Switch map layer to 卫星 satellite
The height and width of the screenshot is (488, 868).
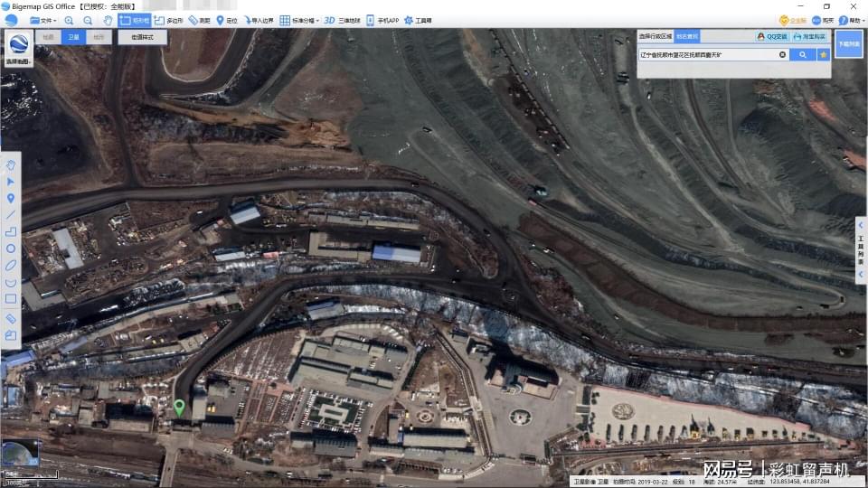73,38
